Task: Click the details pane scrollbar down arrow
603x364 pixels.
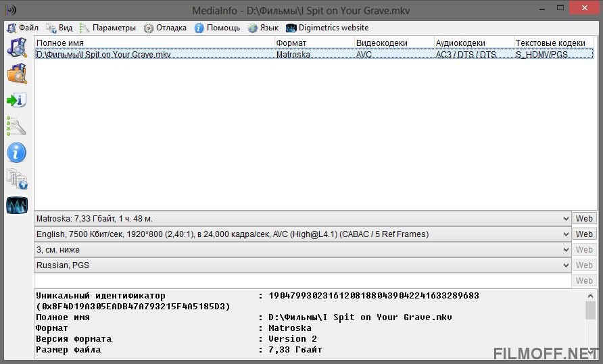Action: click(x=591, y=353)
